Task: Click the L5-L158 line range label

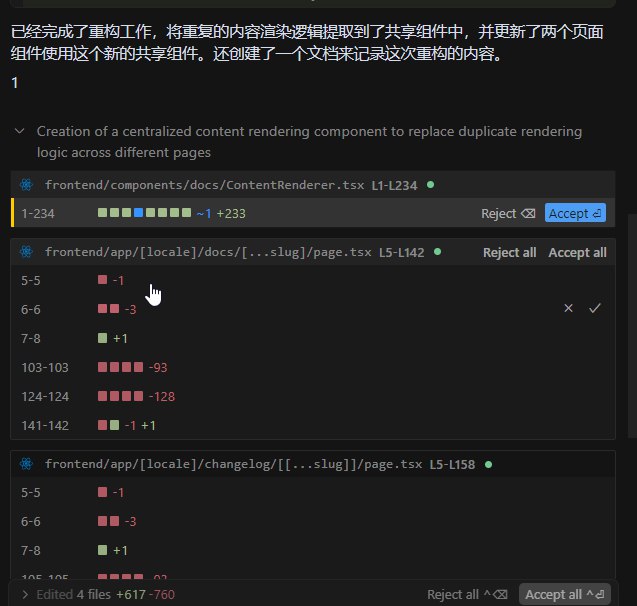Action: click(x=452, y=464)
